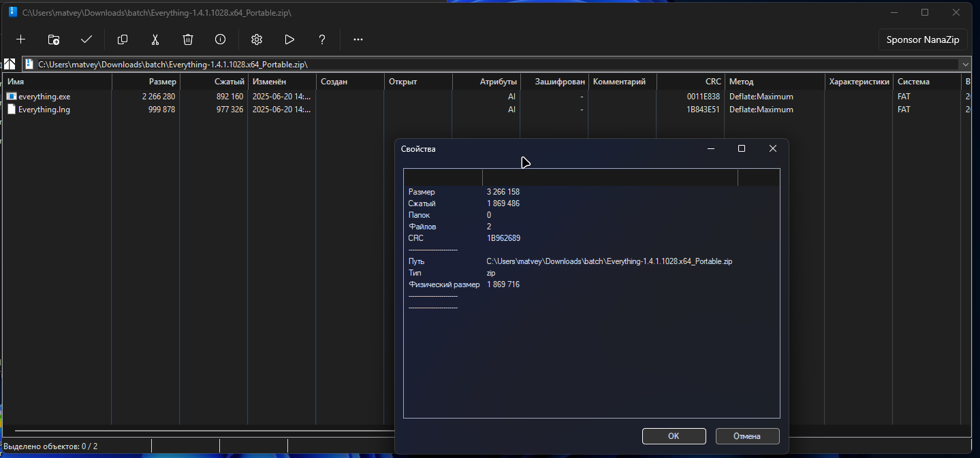Click size value 999 878
This screenshot has height=458, width=980.
(162, 109)
